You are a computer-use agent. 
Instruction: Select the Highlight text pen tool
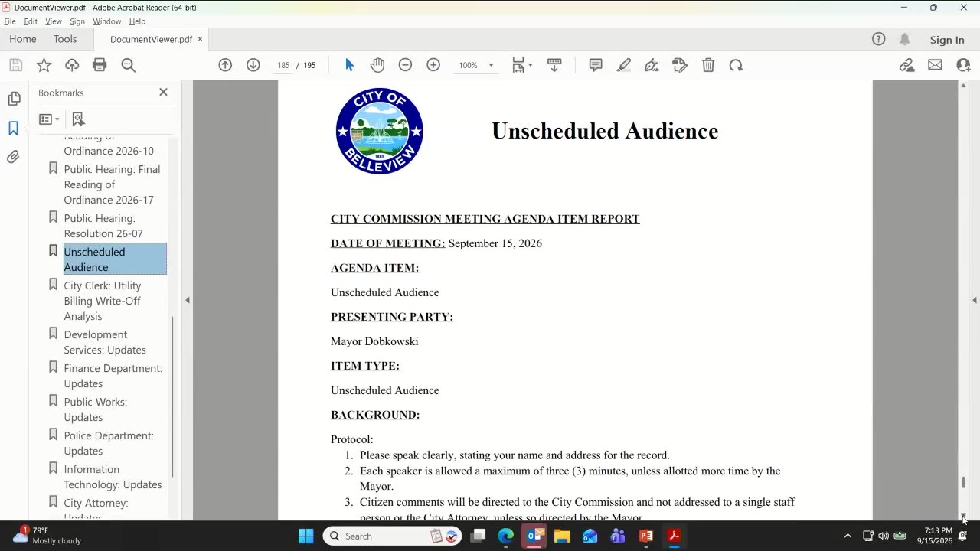624,65
